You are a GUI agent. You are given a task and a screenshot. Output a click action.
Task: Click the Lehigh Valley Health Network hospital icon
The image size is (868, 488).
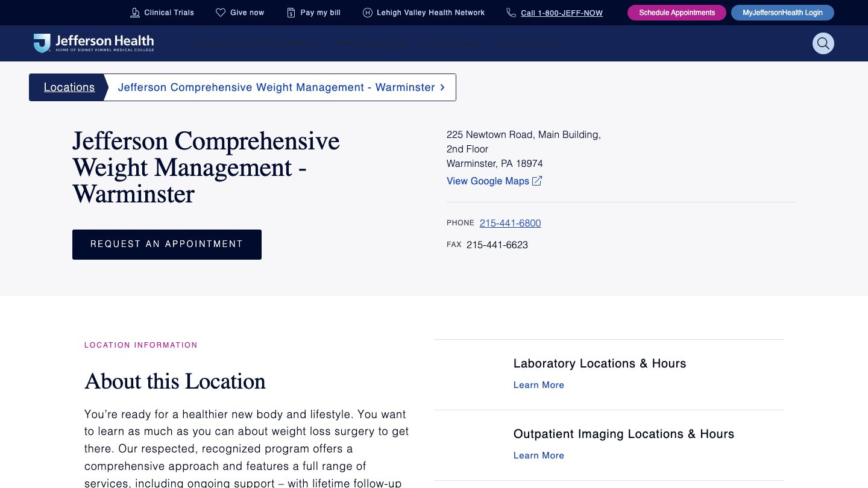(x=367, y=12)
